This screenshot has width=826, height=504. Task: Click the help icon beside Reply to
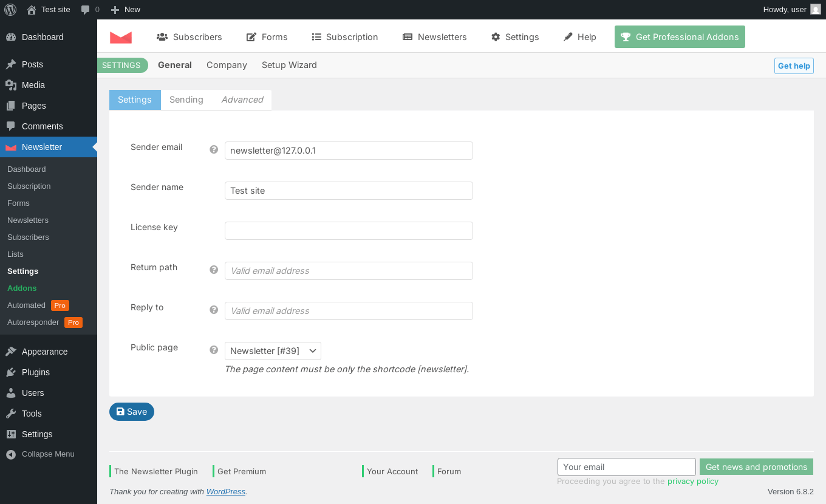[214, 310]
